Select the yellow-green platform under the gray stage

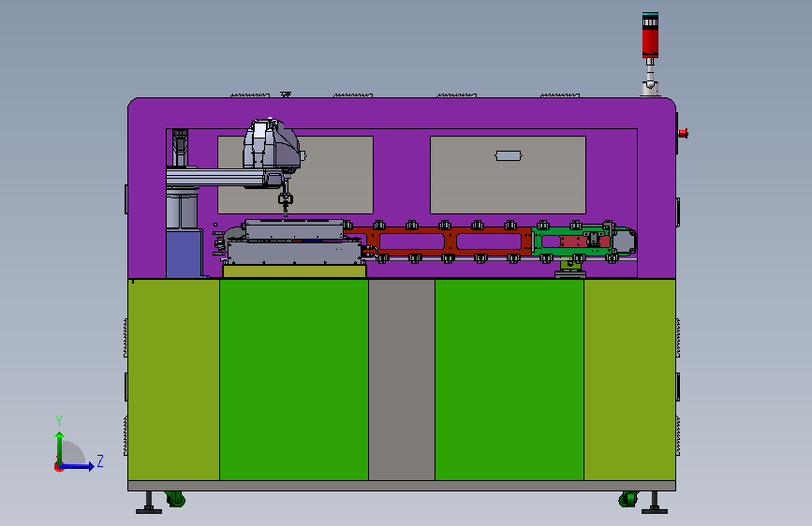(294, 271)
